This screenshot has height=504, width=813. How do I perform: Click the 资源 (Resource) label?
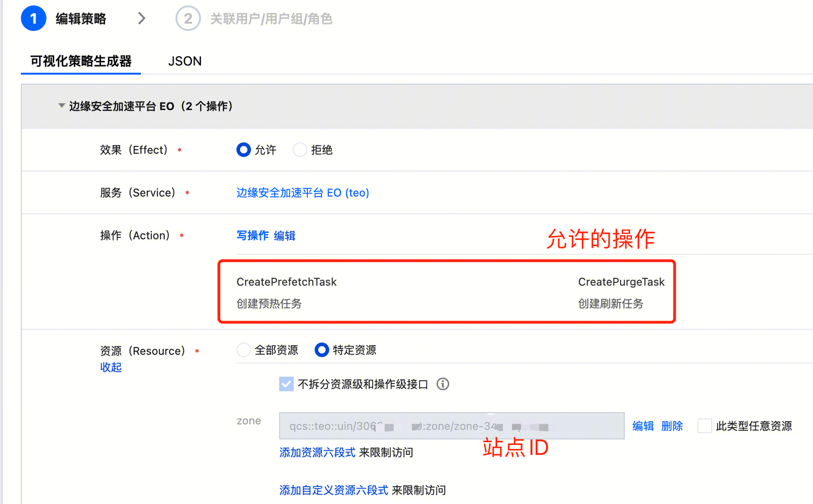[143, 351]
